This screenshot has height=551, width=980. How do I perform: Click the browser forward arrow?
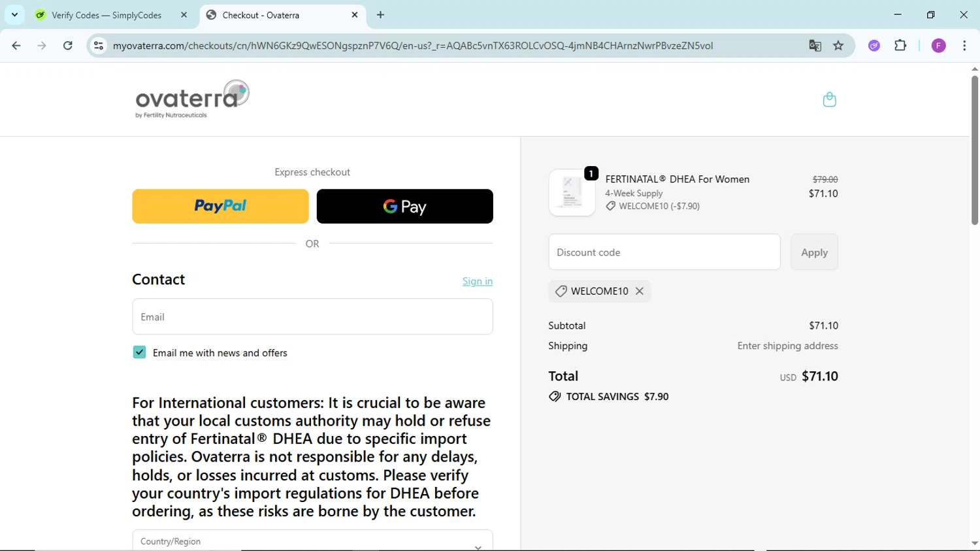[x=42, y=46]
